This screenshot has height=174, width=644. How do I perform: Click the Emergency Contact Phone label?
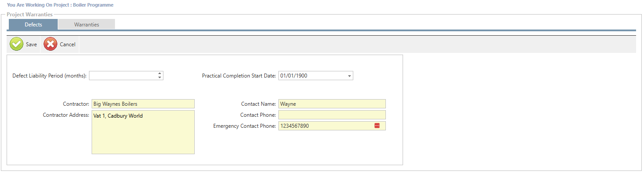(245, 126)
